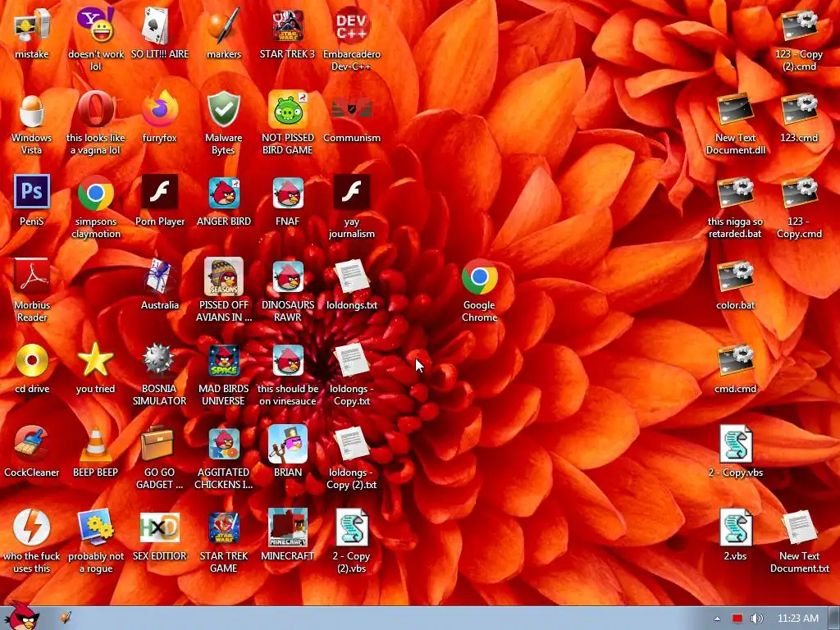Screen dimensions: 840x630
Task: Open the Angry Bird Start button
Action: (x=21, y=616)
